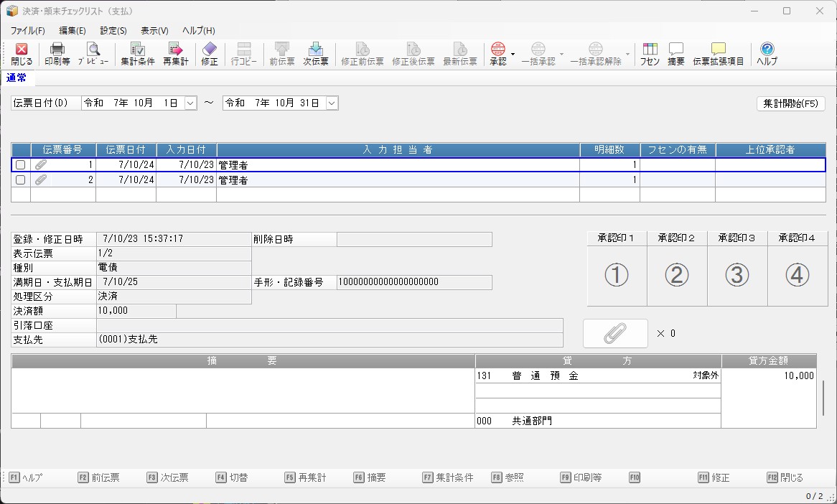Select the 通常 tab
The width and height of the screenshot is (837, 504).
tap(17, 78)
